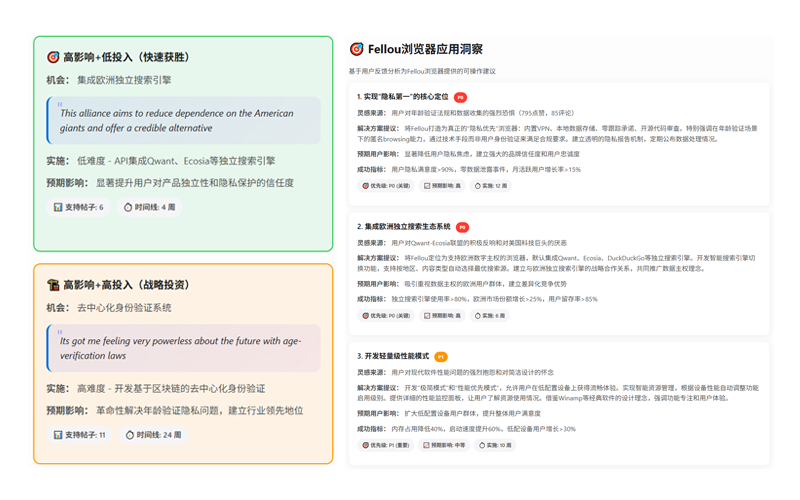The height and width of the screenshot is (500, 800).
Task: Select heading 高影响+高投入(战略投资)
Action: click(126, 285)
